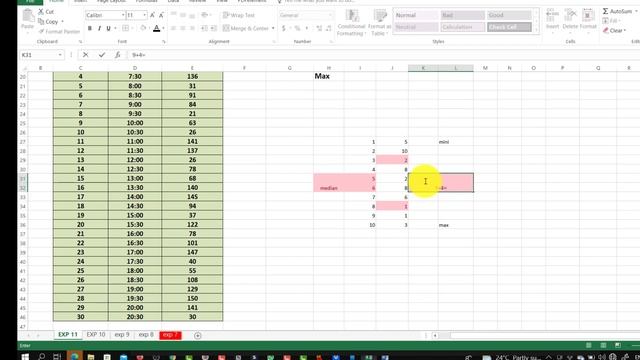Open Insert Function fx dialog
This screenshot has width=640, height=360.
click(x=118, y=55)
